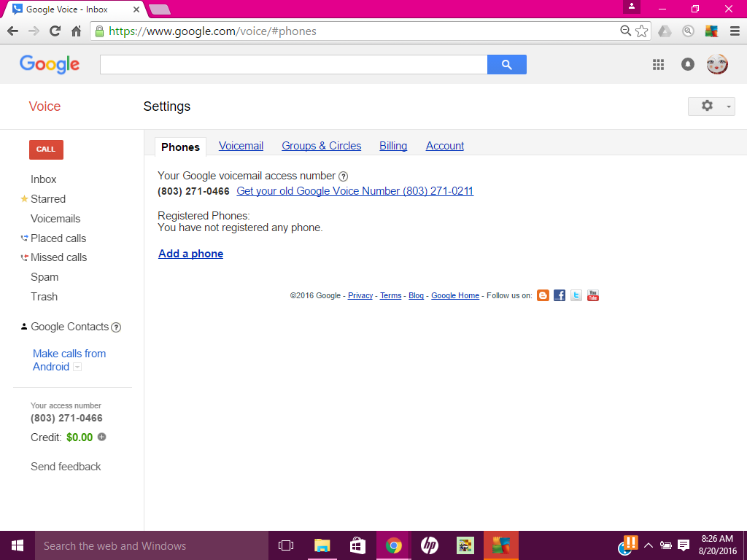Open the Facebook follow icon
Screen dimensions: 747x560
(x=560, y=295)
